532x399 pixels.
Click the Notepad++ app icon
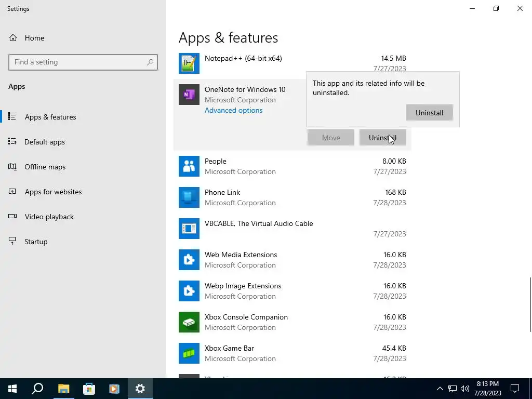[x=189, y=63]
